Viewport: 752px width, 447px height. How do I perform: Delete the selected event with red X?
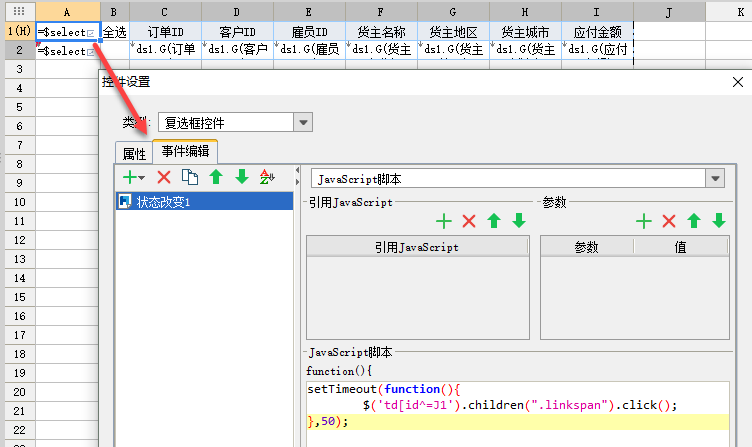(x=164, y=177)
